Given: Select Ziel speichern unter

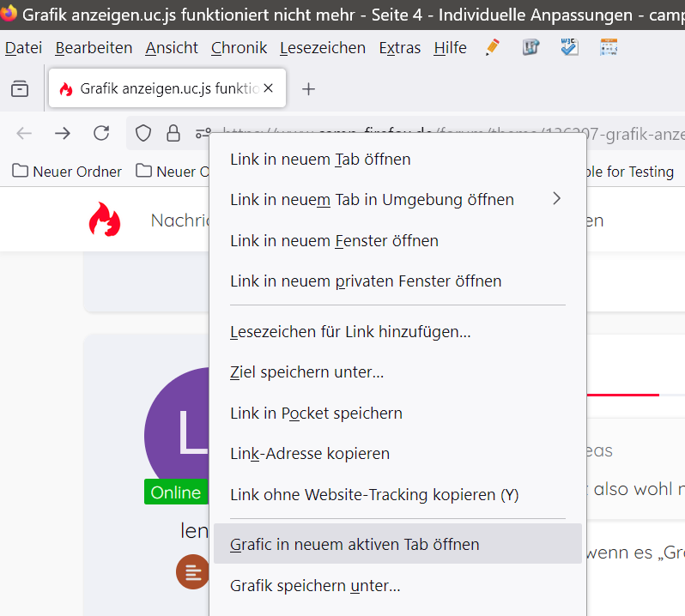Looking at the screenshot, I should coord(397,372).
